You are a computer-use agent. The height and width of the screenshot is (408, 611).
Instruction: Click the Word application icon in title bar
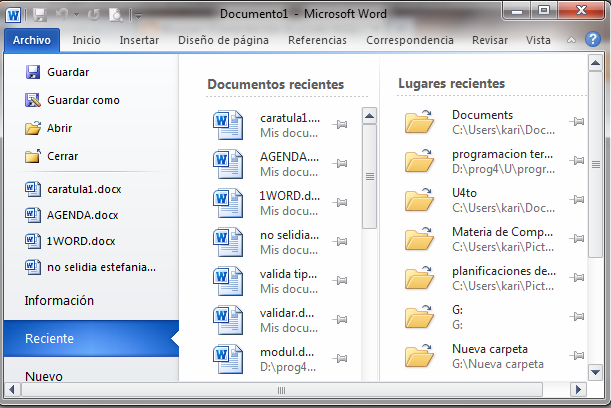(x=13, y=15)
